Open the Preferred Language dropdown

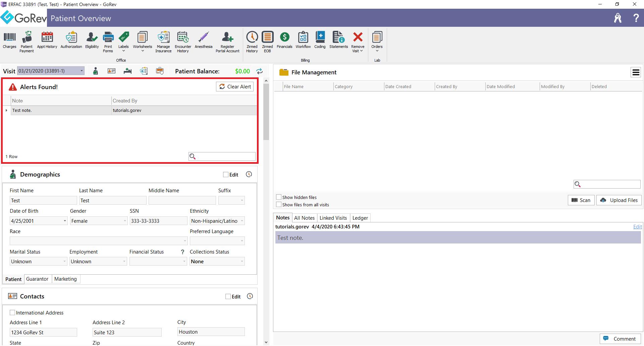tap(242, 241)
